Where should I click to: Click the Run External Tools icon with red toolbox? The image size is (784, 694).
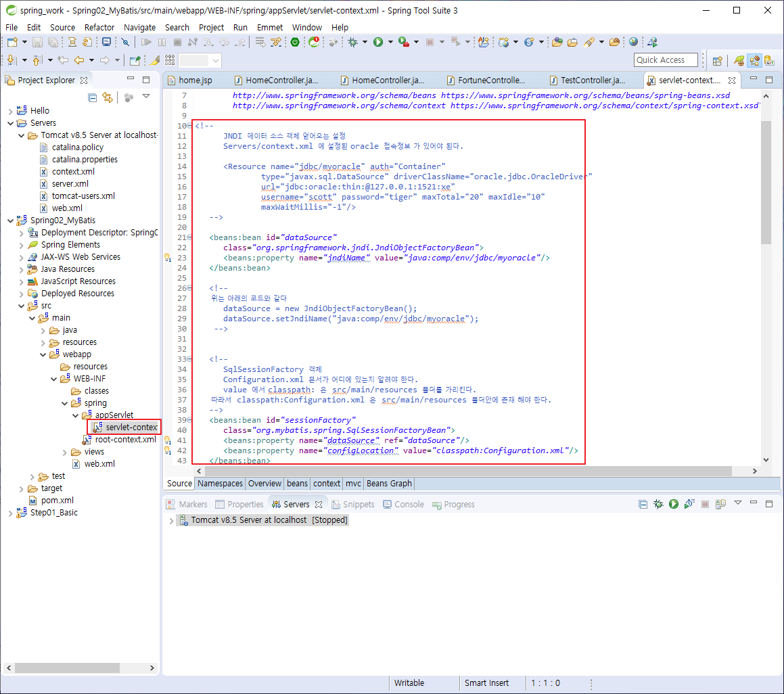404,43
